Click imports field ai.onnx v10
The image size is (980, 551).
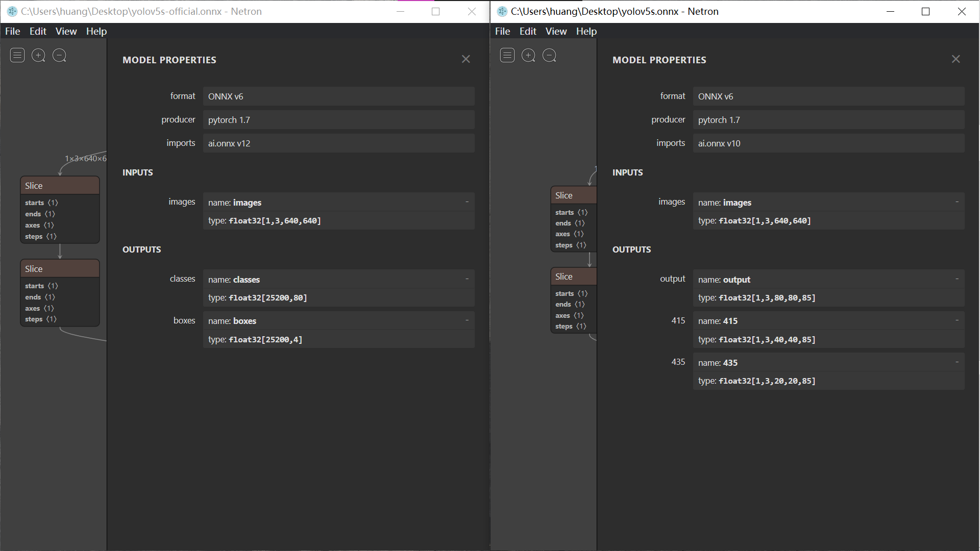(x=829, y=143)
